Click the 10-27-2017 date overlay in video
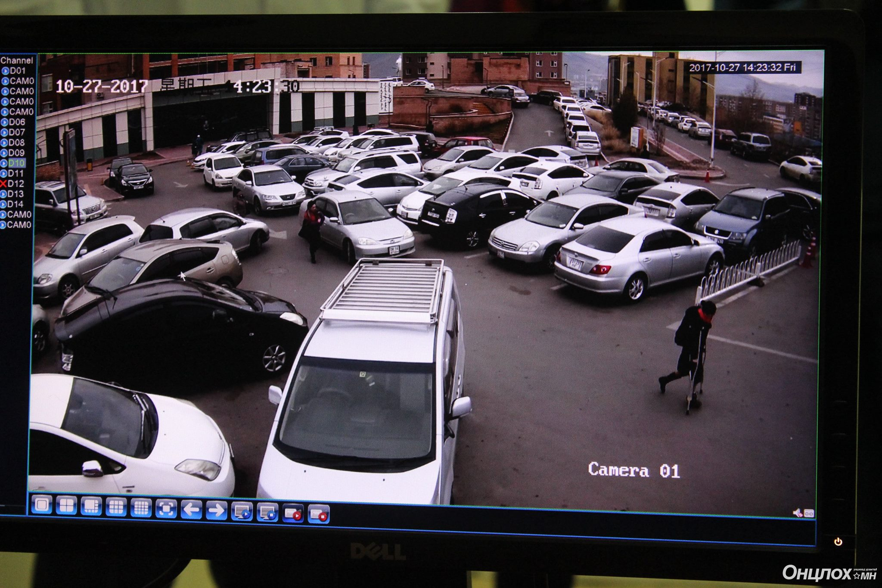 click(102, 87)
